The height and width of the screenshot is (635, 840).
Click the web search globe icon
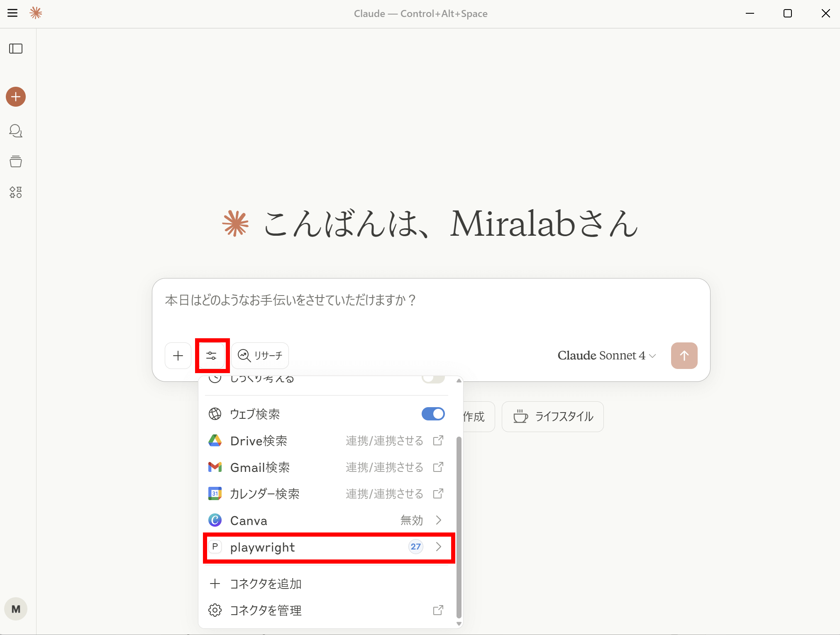point(215,414)
